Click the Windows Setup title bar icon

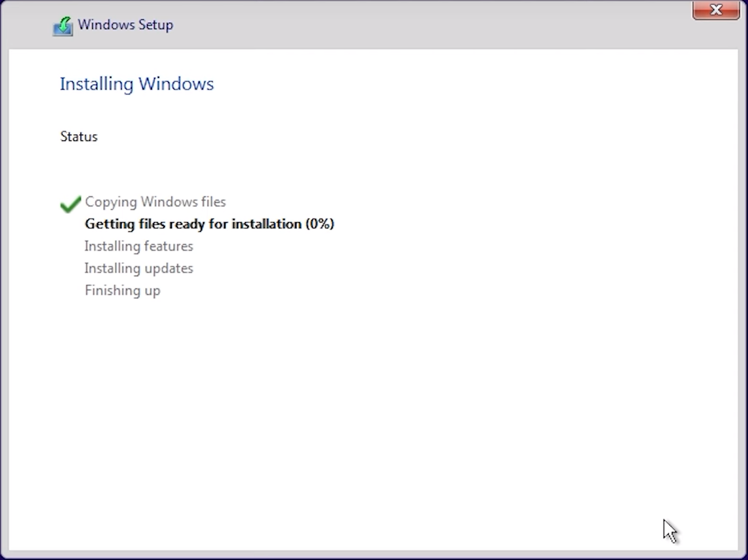(x=63, y=26)
